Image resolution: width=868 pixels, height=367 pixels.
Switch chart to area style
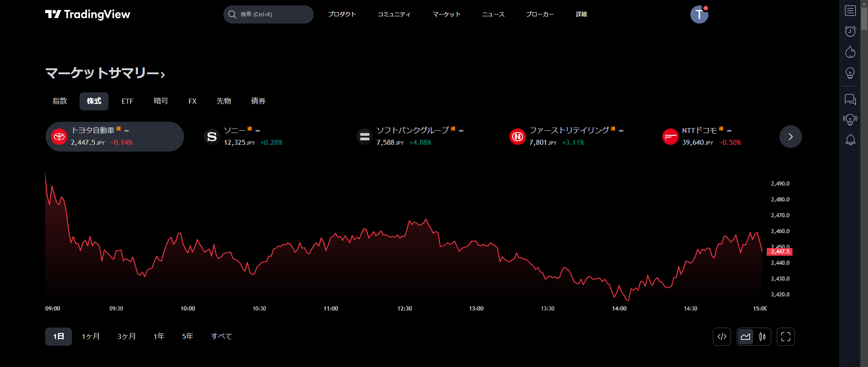(745, 337)
